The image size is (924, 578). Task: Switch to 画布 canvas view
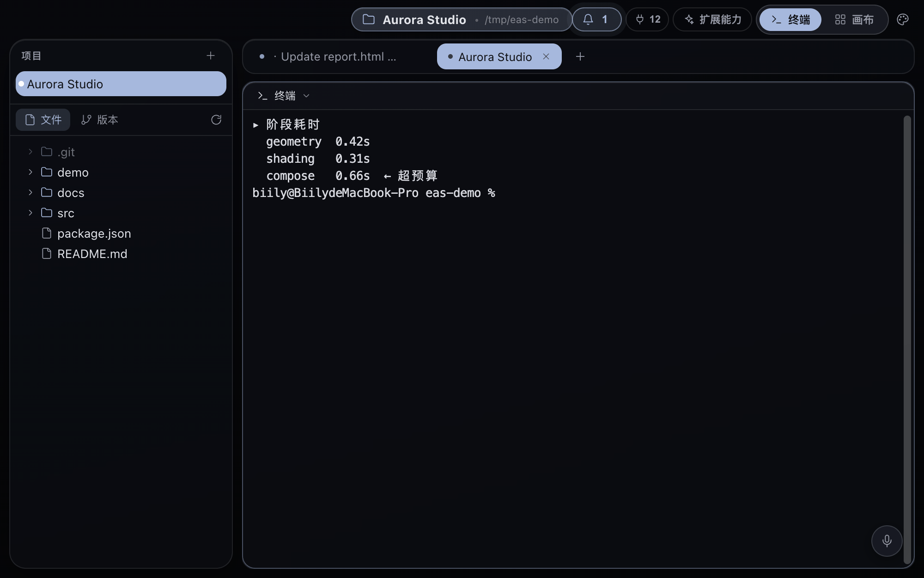854,19
